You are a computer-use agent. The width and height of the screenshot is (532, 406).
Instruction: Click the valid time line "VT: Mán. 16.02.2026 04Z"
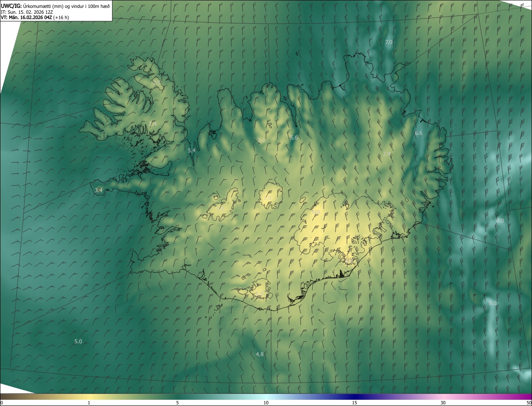(26, 17)
